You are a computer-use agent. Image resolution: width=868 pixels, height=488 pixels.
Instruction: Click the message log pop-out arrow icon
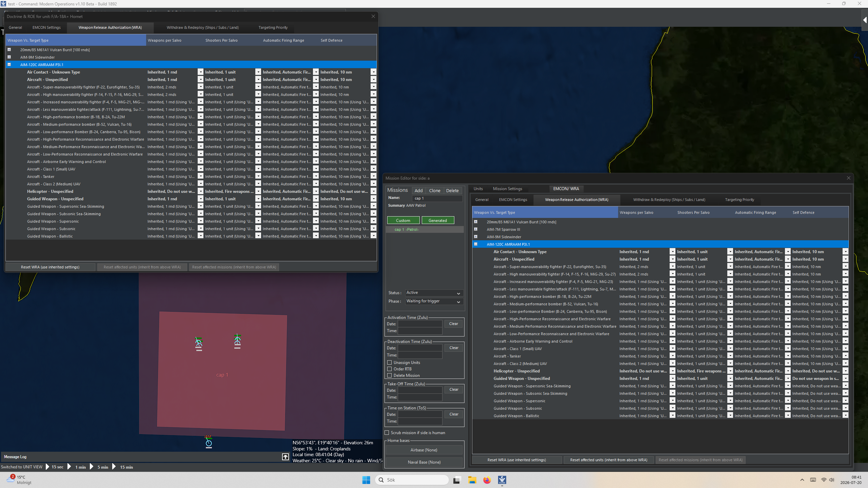(285, 457)
